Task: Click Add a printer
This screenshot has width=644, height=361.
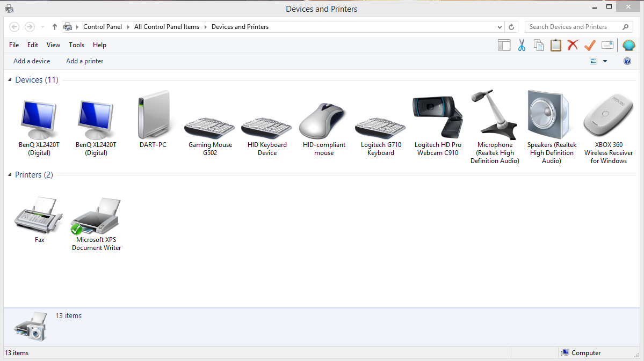Action: (x=85, y=61)
